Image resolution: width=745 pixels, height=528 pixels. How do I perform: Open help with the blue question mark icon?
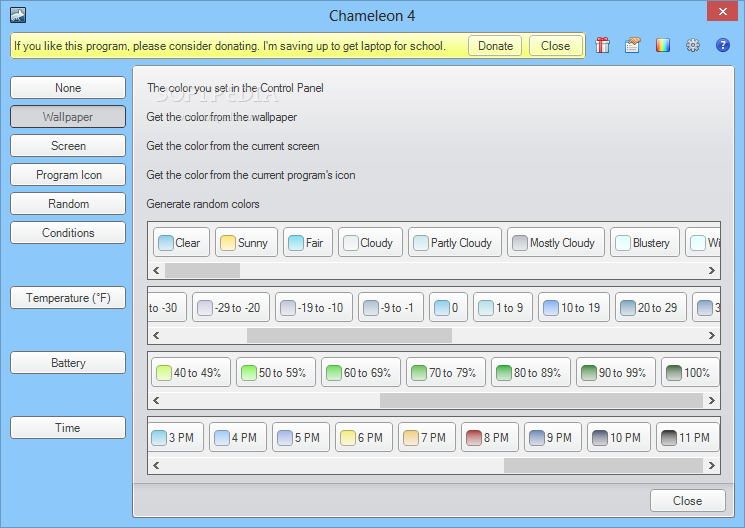click(723, 46)
